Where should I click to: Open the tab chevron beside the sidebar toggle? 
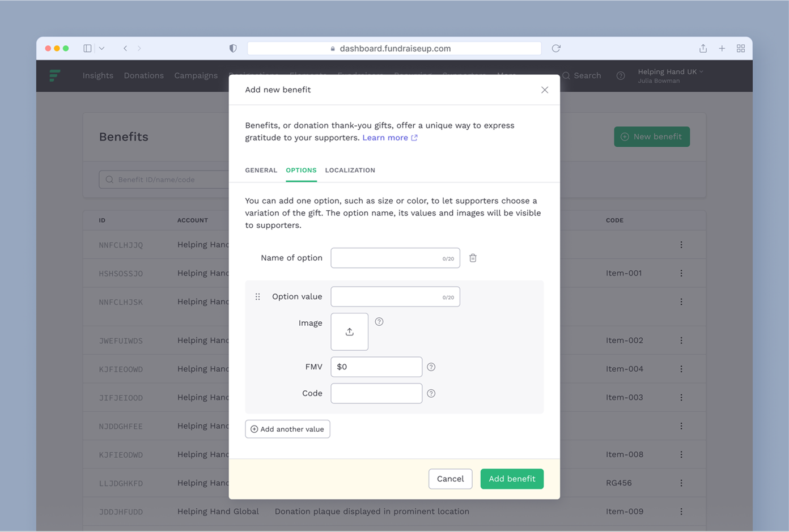(101, 48)
